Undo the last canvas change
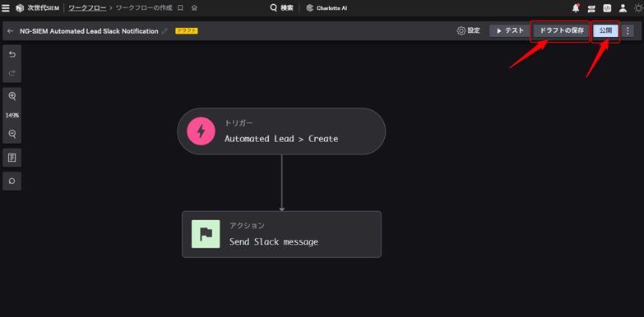Screen dimensions: 644x317 12,54
